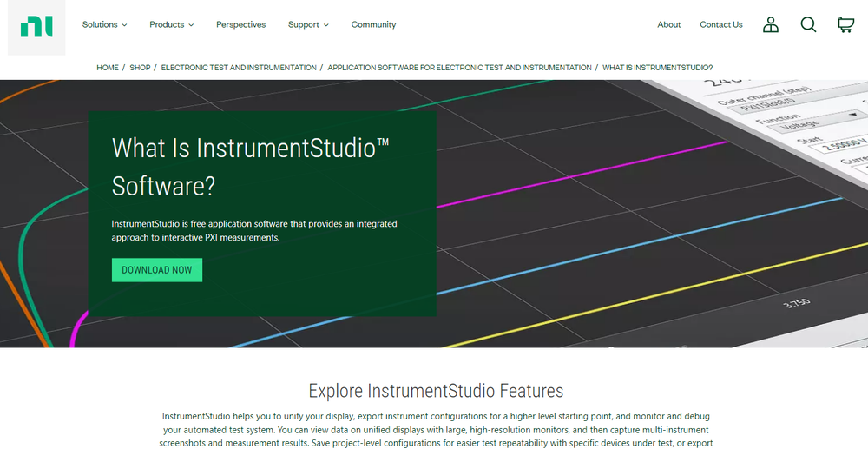Screen dimensions: 868x449
Task: Open the Contact Us link
Action: [x=720, y=24]
